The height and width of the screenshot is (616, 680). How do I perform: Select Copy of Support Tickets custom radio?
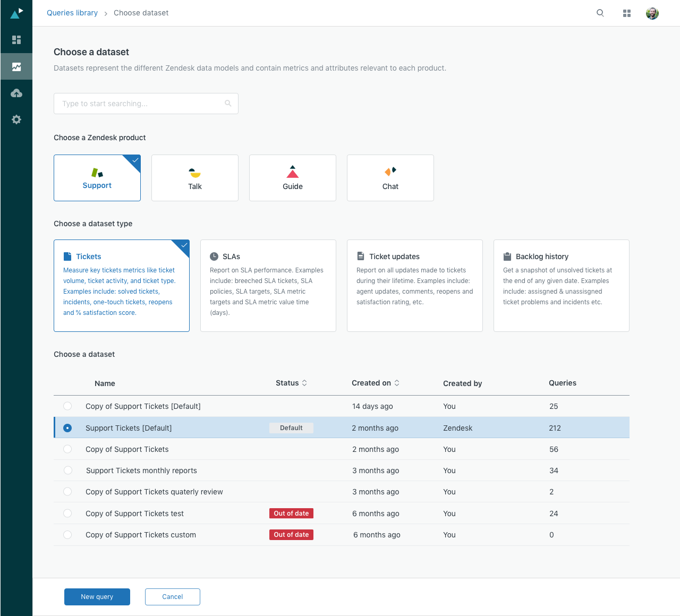pyautogui.click(x=67, y=535)
